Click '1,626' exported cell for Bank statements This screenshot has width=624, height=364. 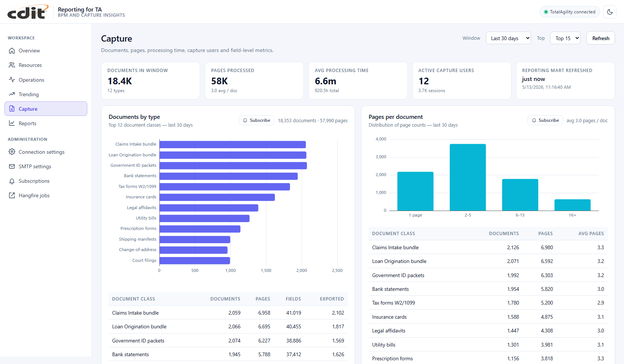coord(338,354)
